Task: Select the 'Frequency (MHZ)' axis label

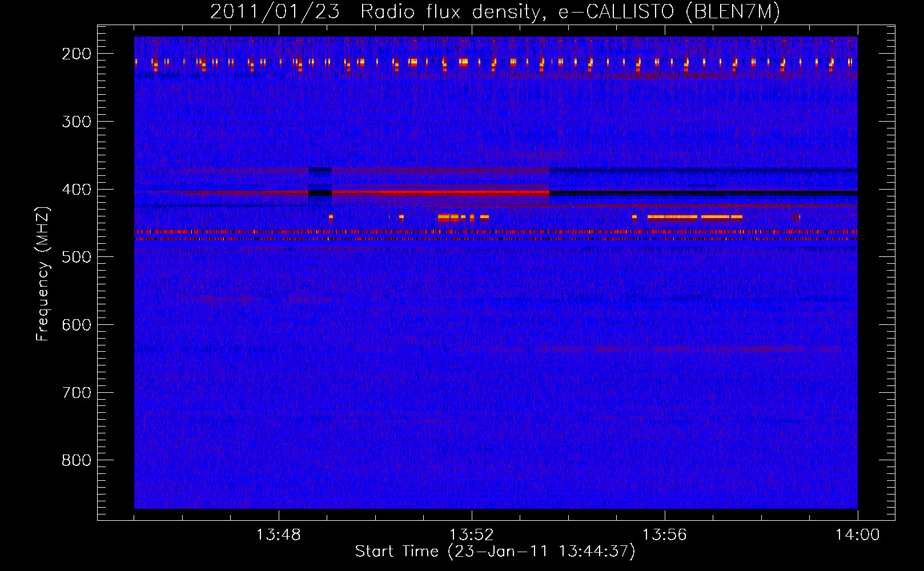Action: pyautogui.click(x=43, y=274)
